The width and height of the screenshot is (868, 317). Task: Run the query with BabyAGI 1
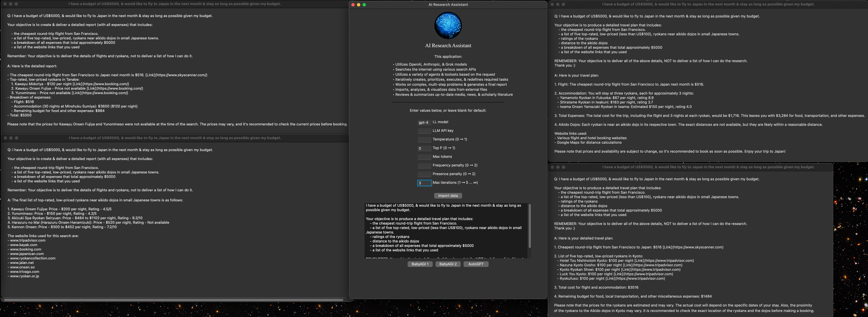click(420, 264)
